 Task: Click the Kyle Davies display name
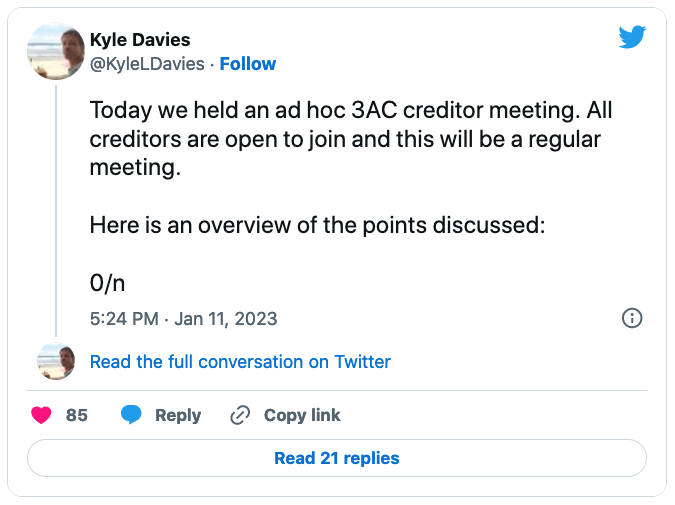139,40
